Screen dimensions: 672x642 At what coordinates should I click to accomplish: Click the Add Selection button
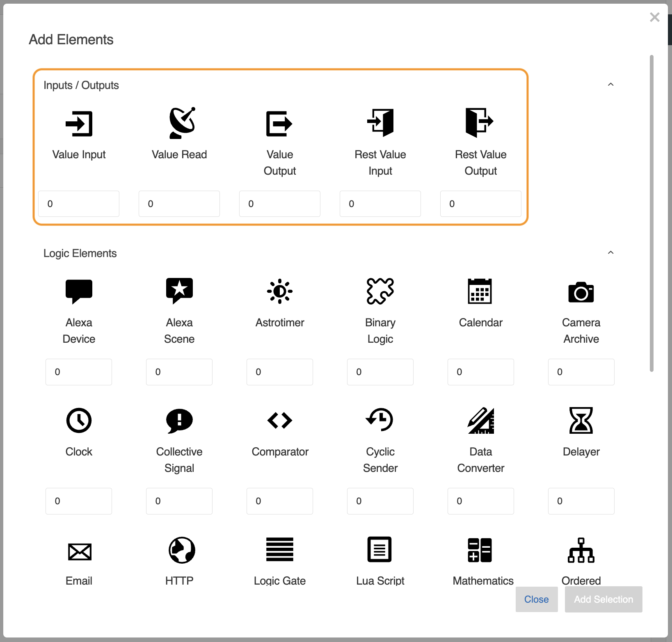603,599
